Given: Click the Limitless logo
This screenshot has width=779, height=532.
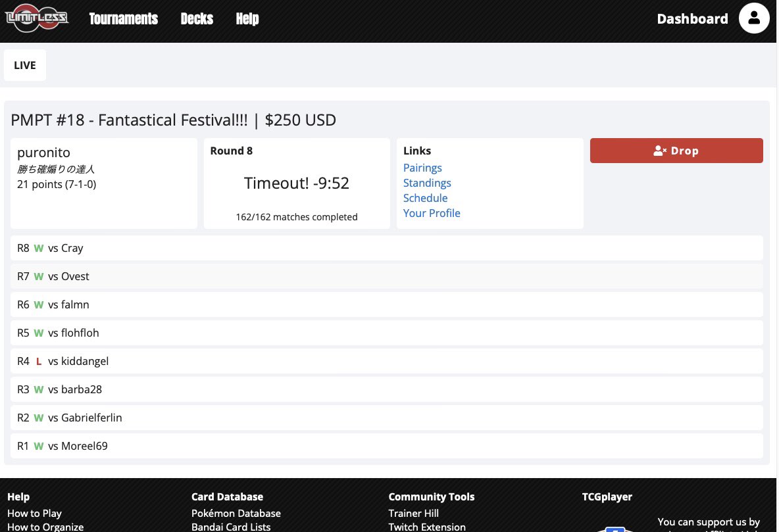Looking at the screenshot, I should pos(36,18).
